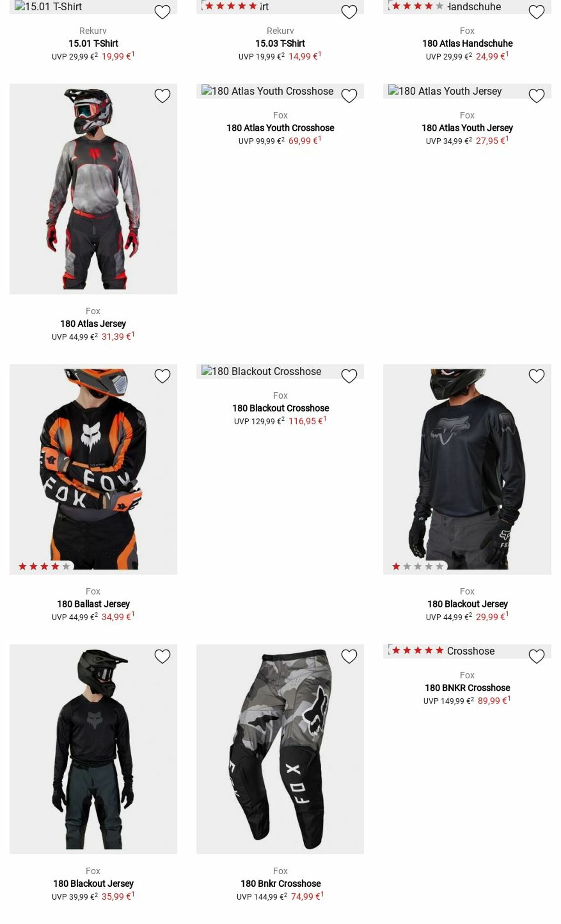
Task: Open 180 Atlas Youth Crosshose title link
Action: pos(280,128)
